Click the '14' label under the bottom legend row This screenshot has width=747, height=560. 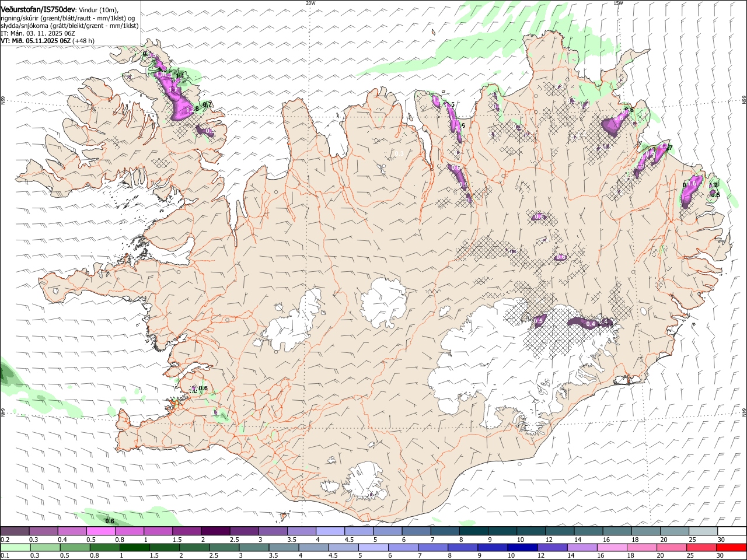click(x=571, y=555)
